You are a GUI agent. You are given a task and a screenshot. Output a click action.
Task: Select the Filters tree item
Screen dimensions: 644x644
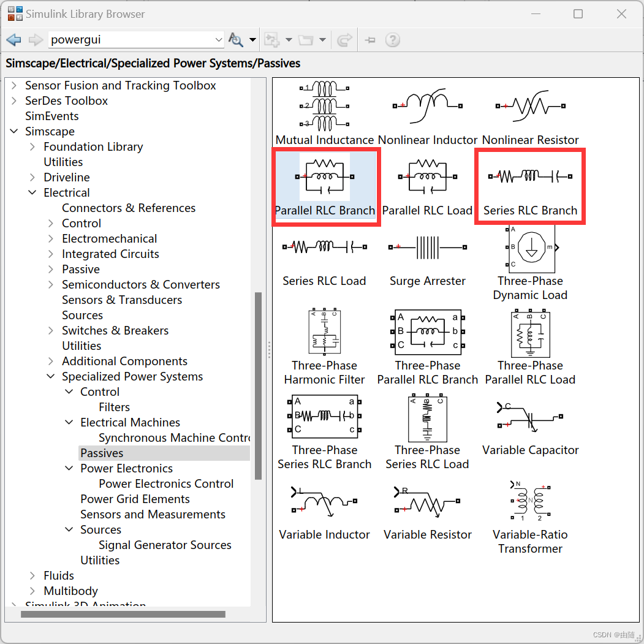point(114,407)
